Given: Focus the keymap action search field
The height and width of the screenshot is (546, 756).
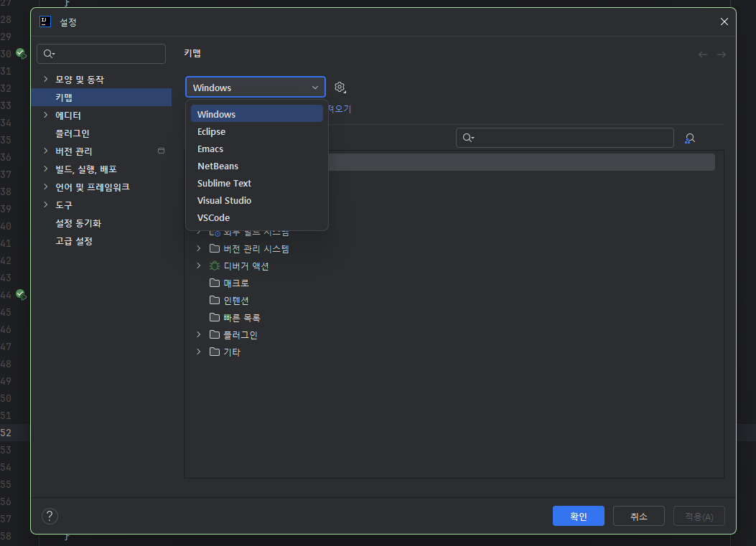Looking at the screenshot, I should (564, 138).
